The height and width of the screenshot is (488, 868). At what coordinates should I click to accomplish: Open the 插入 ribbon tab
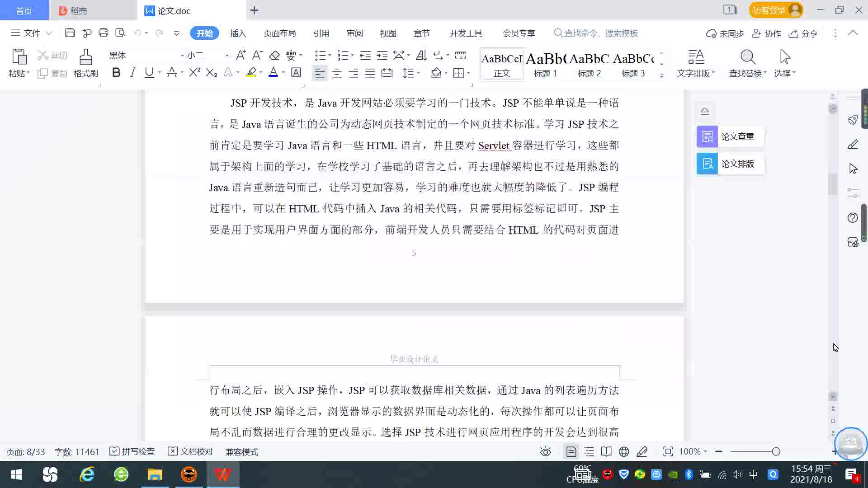click(238, 33)
